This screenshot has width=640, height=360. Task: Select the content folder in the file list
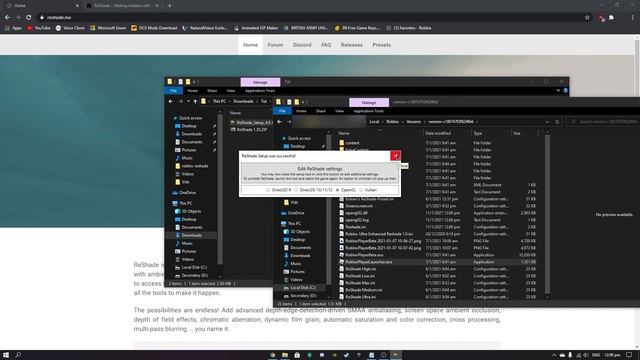(349, 143)
